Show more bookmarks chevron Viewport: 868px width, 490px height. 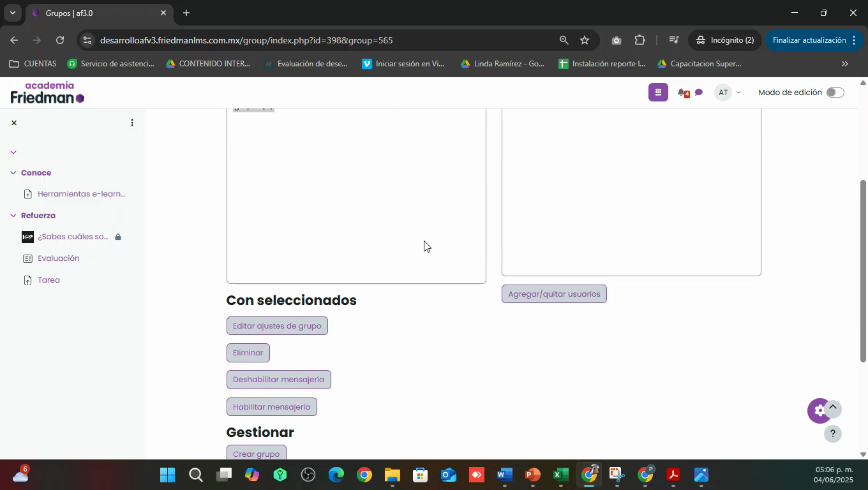(x=845, y=64)
